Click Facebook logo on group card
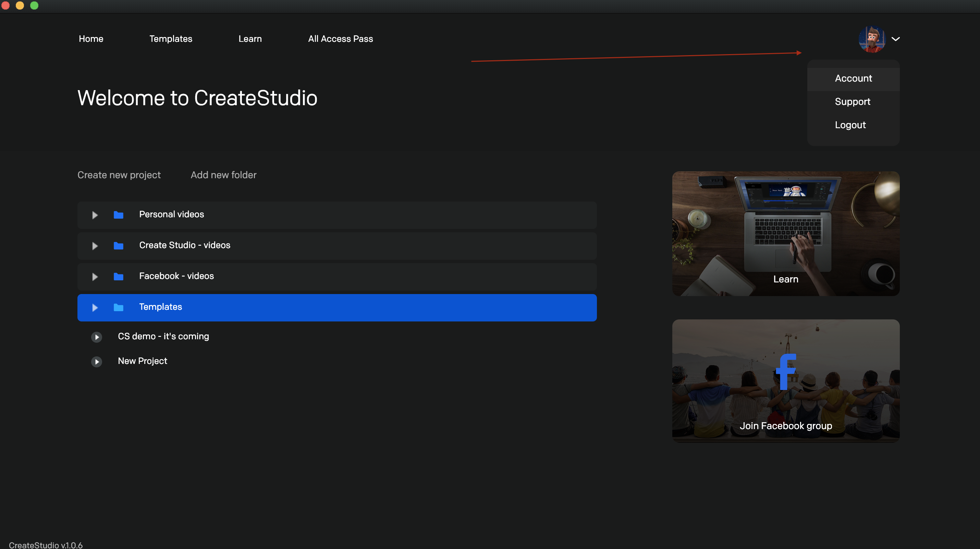 tap(786, 371)
